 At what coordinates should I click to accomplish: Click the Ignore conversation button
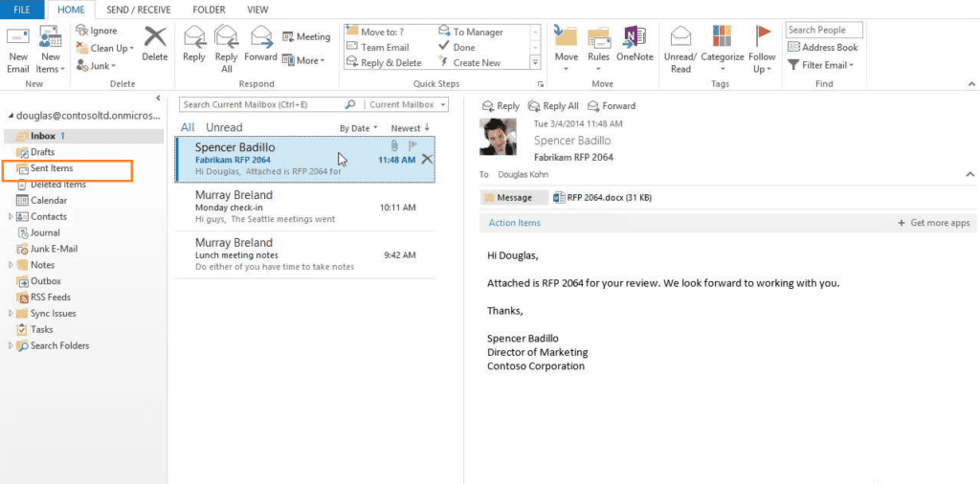pos(97,31)
